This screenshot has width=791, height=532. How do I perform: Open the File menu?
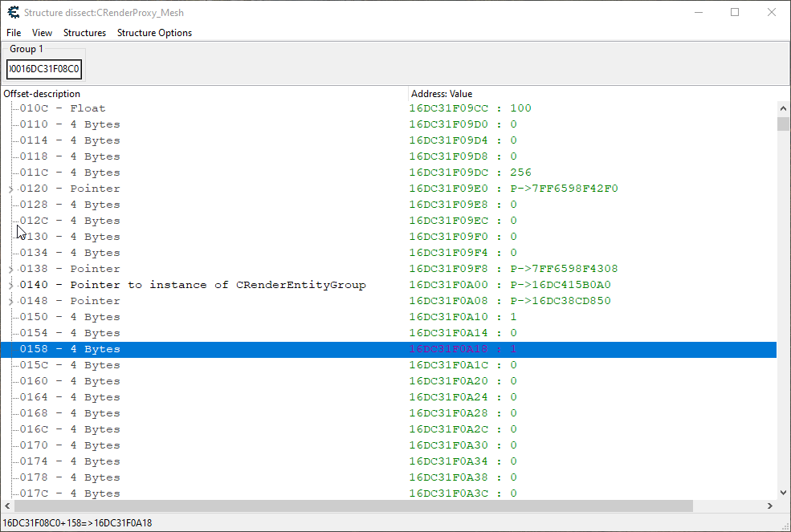tap(14, 33)
